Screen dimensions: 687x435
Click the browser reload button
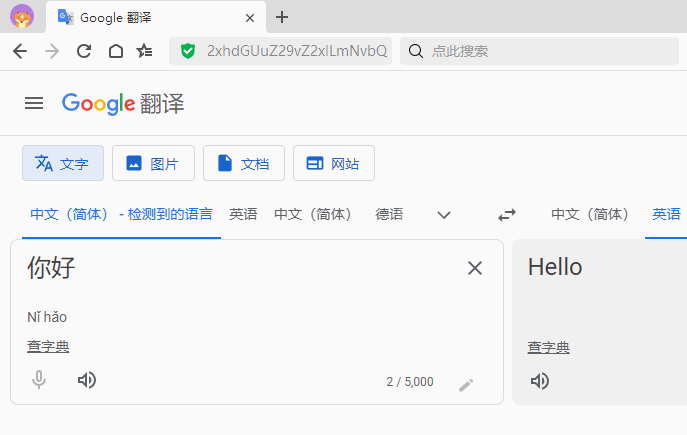click(84, 51)
